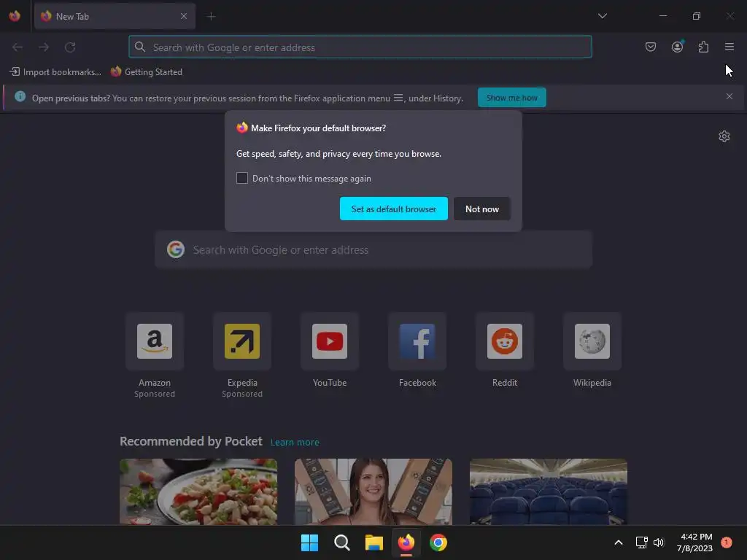Screen dimensions: 747x560
Task: Open Getting Started bookmark
Action: coord(147,72)
